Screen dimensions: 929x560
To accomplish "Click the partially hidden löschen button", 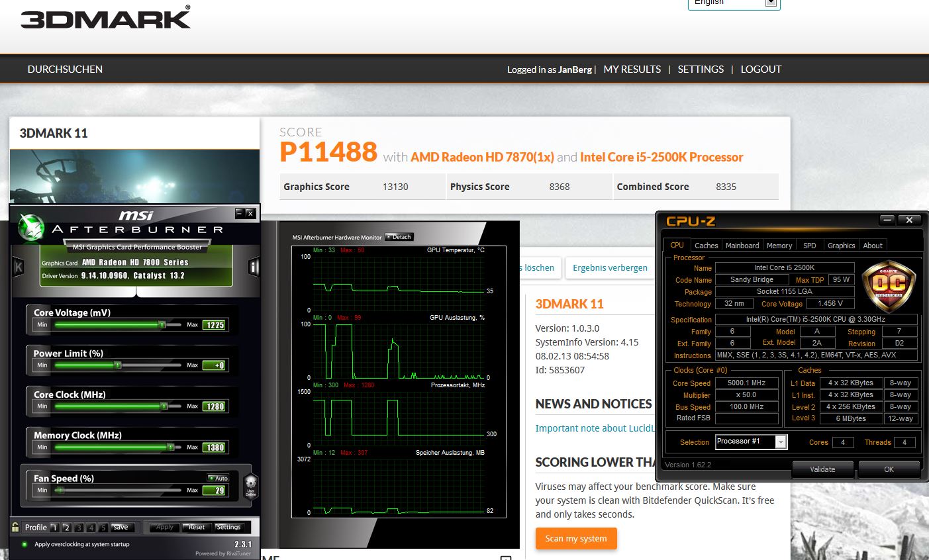I will click(540, 267).
